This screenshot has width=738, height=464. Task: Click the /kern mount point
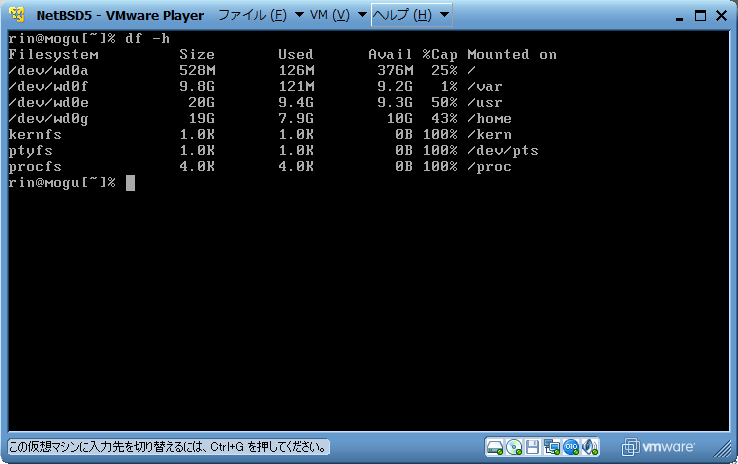[x=489, y=135]
